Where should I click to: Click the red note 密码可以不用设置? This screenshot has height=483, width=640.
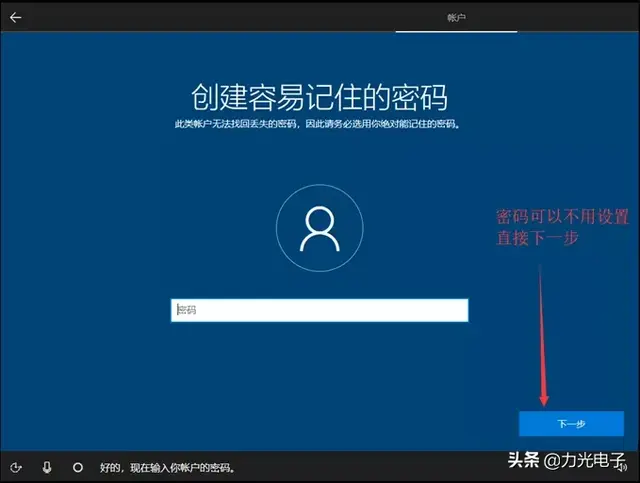click(562, 216)
